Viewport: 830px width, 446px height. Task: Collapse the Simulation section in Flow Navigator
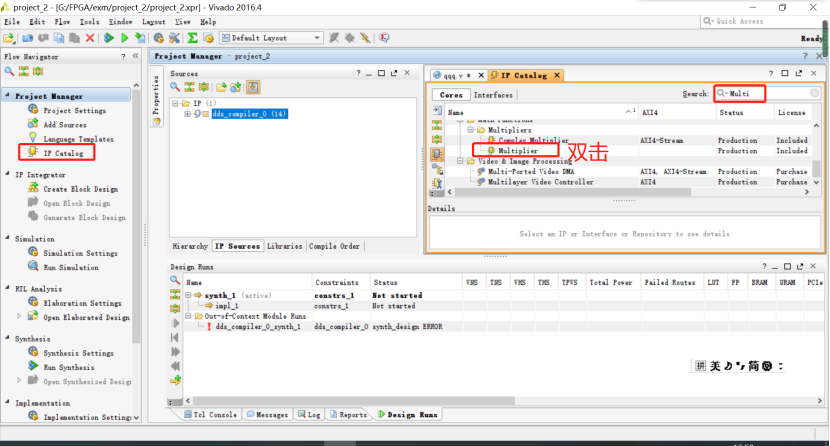pyautogui.click(x=7, y=238)
